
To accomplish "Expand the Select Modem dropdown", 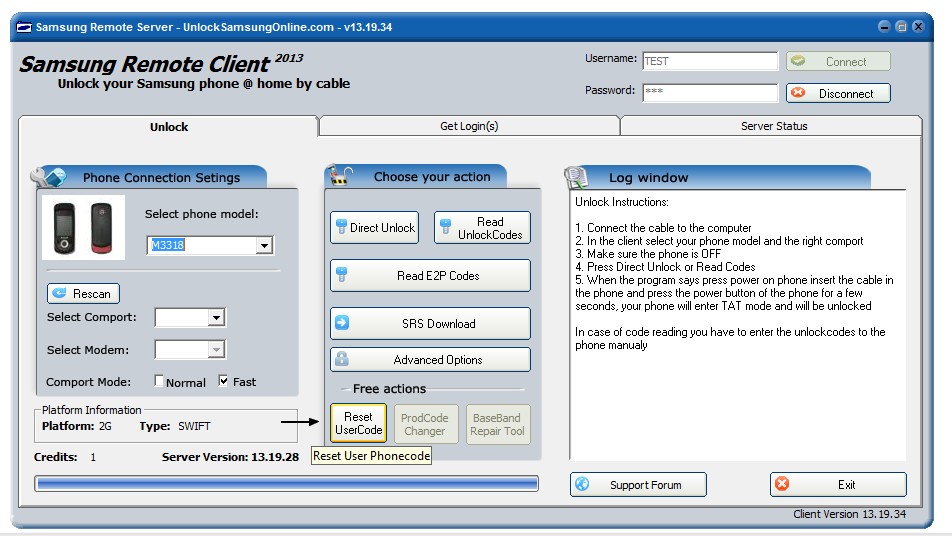I will (x=216, y=349).
